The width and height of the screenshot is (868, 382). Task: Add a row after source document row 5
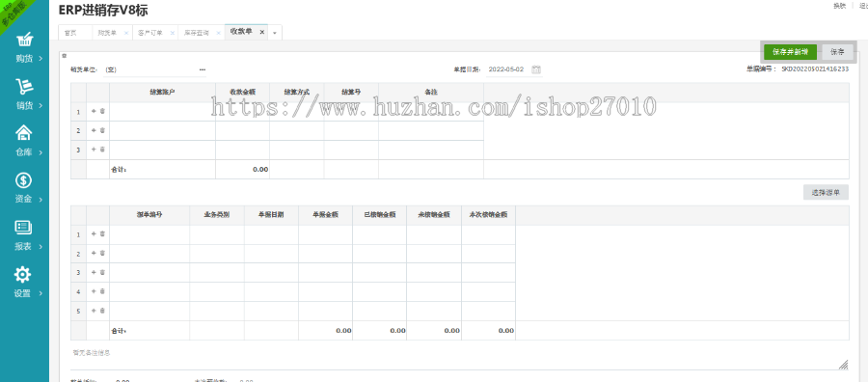pyautogui.click(x=94, y=311)
